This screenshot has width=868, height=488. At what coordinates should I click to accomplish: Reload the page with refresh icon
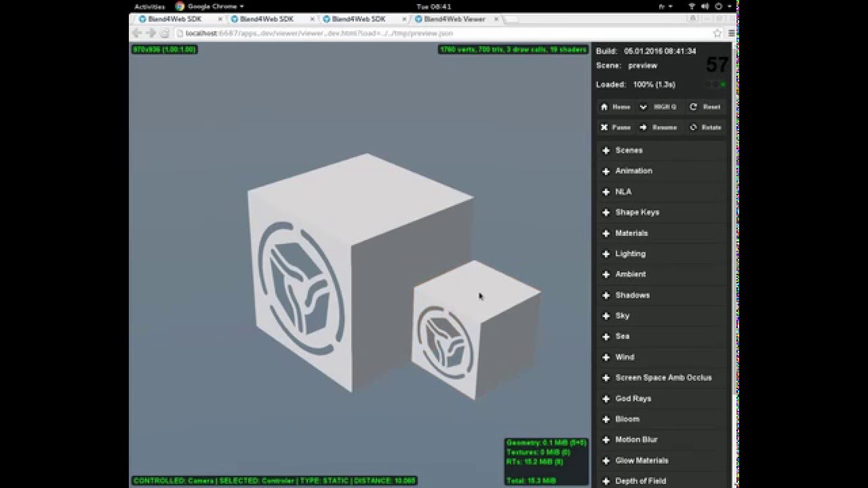pos(165,33)
